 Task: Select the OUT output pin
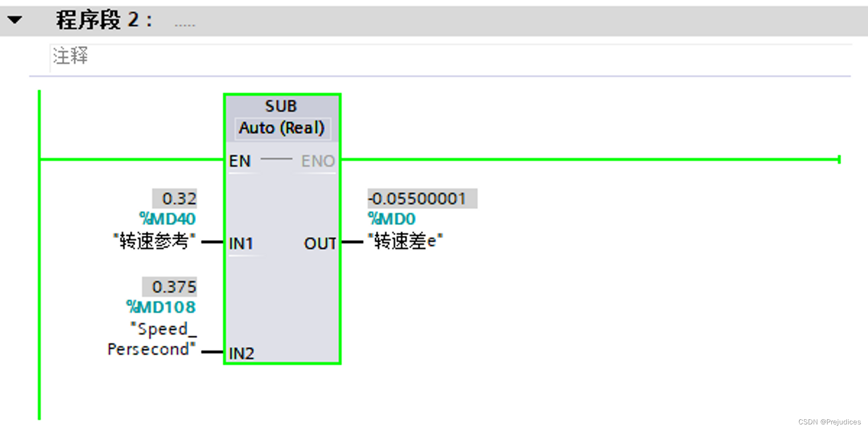320,243
